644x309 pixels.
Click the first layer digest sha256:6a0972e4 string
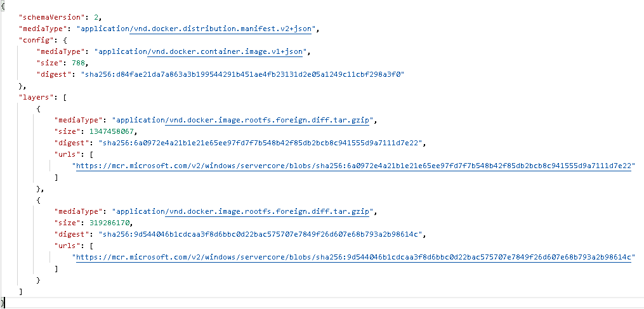coord(261,143)
